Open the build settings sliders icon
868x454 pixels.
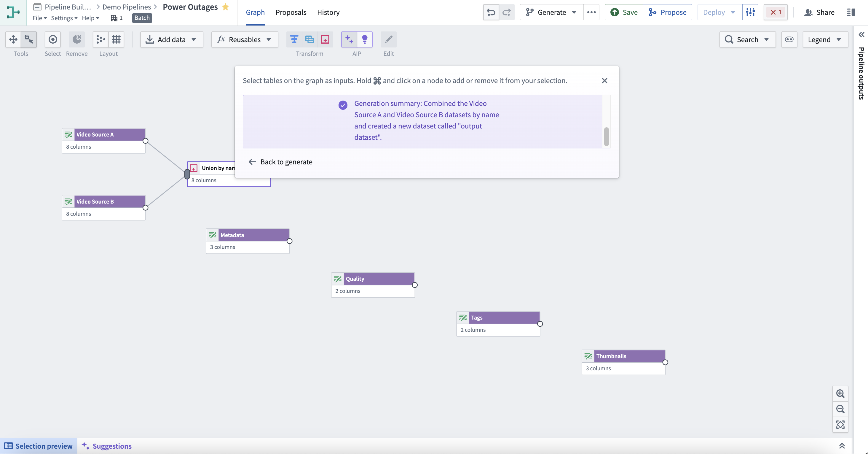[x=750, y=12]
